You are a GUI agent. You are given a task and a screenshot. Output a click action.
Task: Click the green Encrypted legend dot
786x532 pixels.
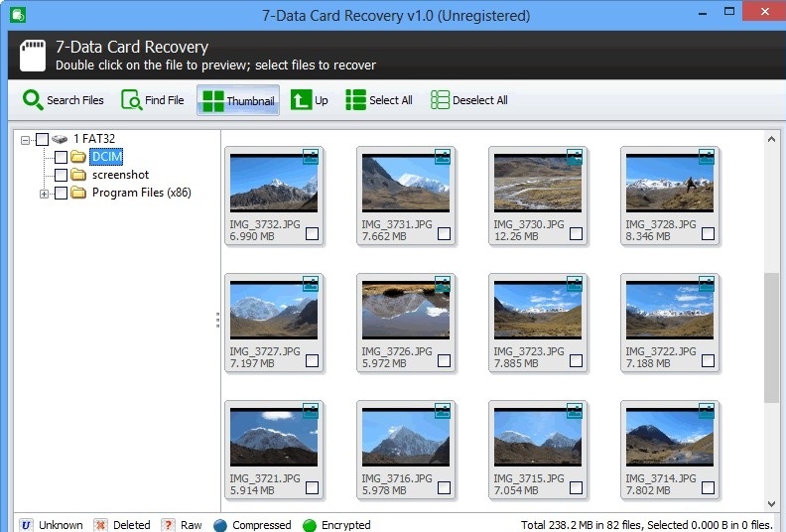coord(310,525)
